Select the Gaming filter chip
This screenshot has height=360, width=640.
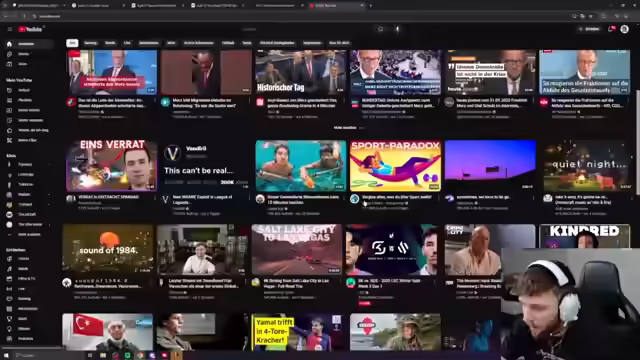coord(91,43)
